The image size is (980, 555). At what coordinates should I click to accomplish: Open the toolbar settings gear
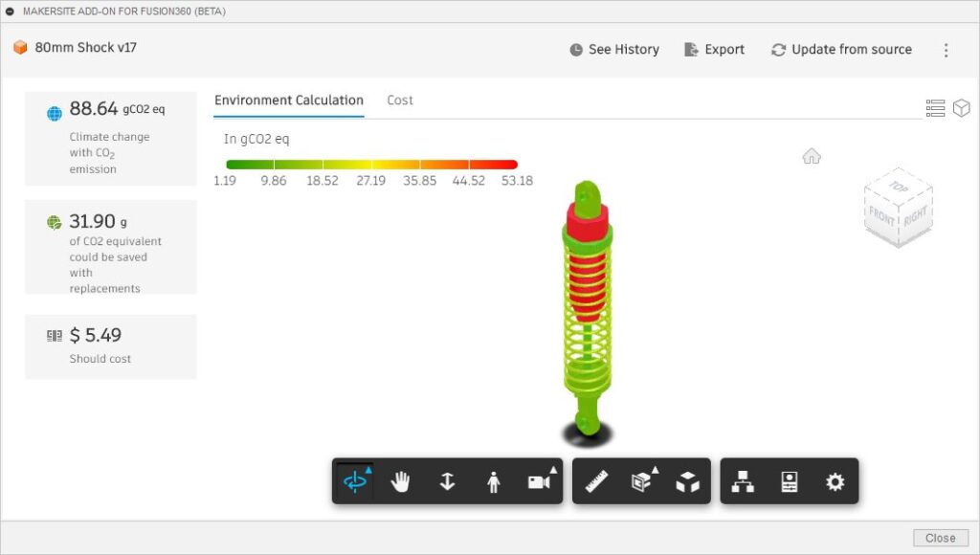(833, 481)
